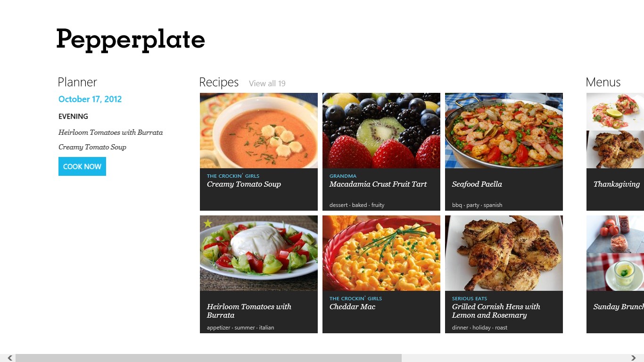Open the Seafood Paella recipe photo

tap(504, 131)
